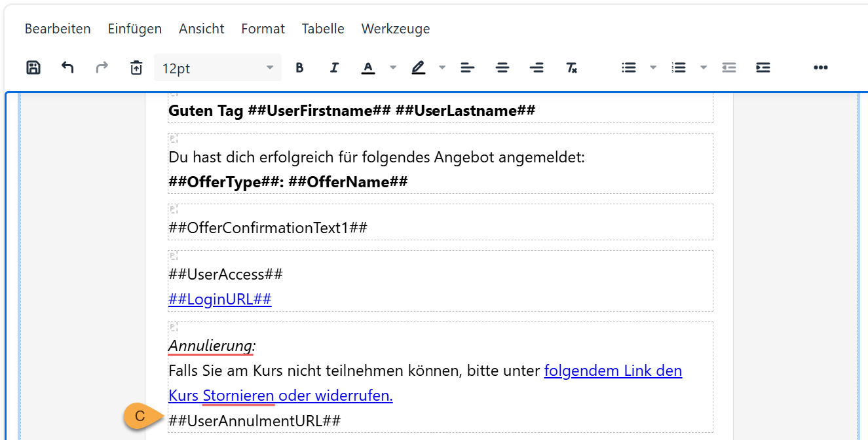The image size is (868, 440).
Task: Click the redo arrow icon
Action: 102,67
